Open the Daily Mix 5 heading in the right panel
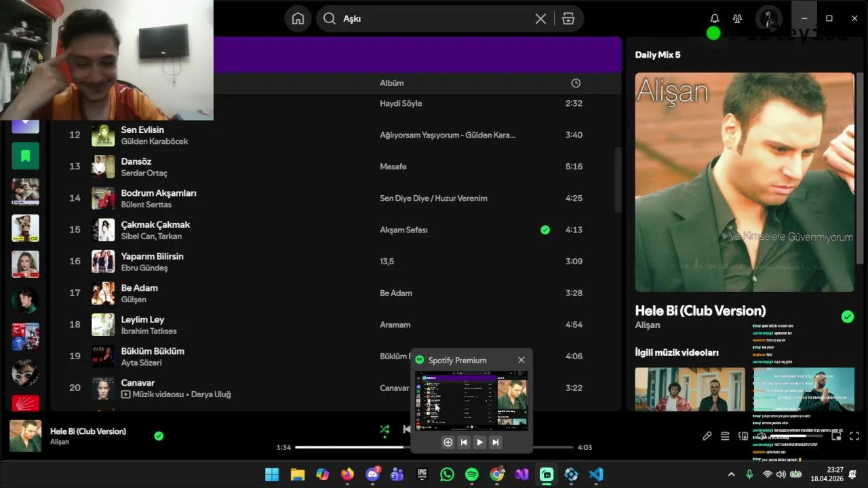 pos(658,55)
